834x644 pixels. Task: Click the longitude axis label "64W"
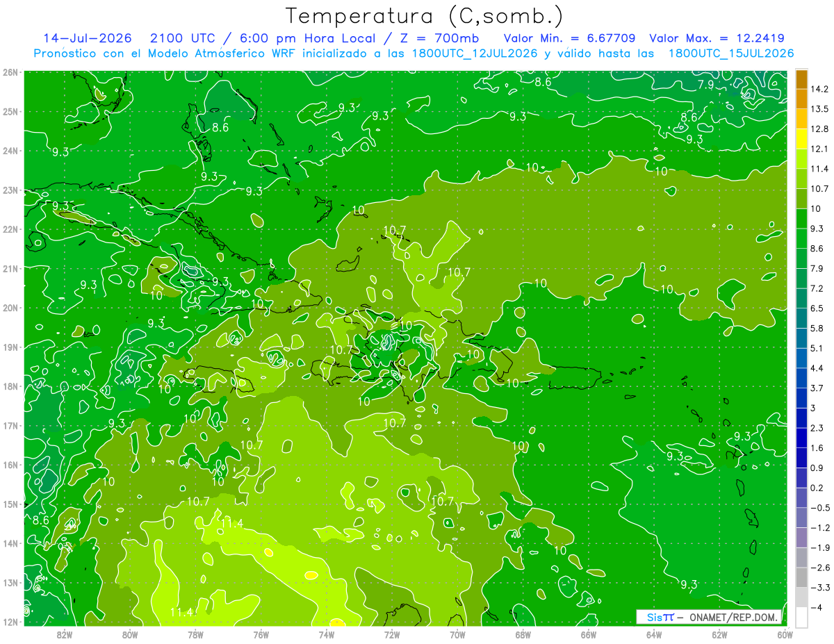click(654, 634)
